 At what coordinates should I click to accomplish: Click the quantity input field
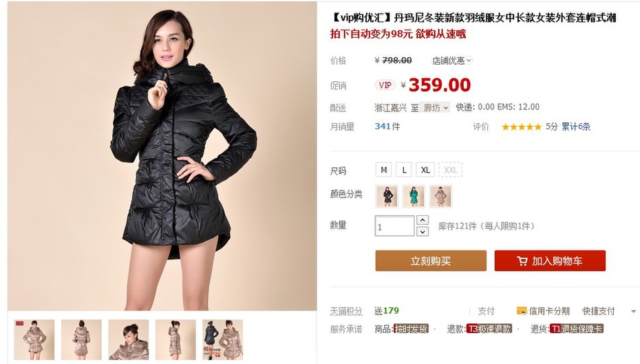click(x=395, y=226)
